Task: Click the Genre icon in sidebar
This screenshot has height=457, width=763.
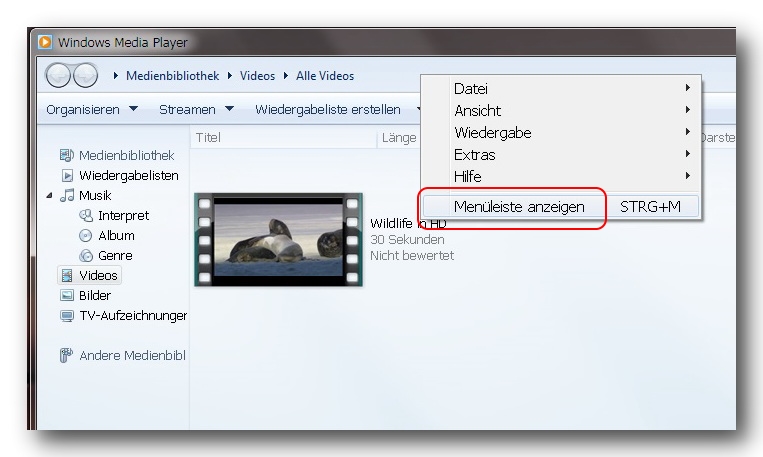Action: click(x=86, y=256)
